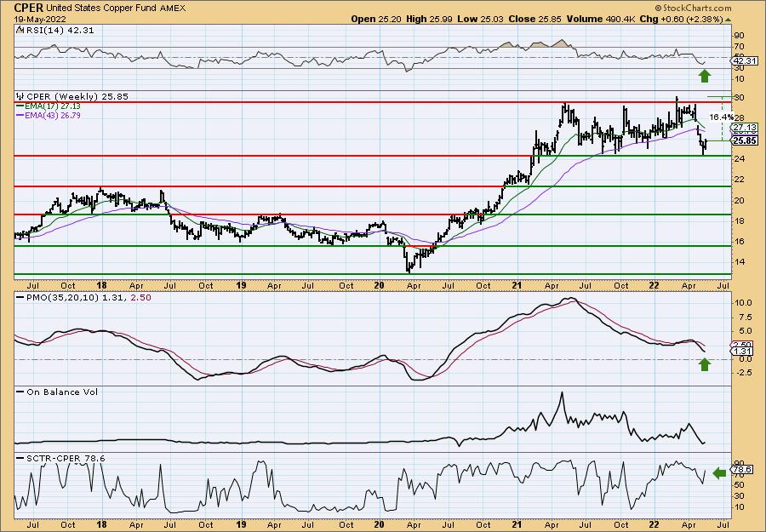
Task: Click the 28 value on price axis
Action: click(x=739, y=117)
